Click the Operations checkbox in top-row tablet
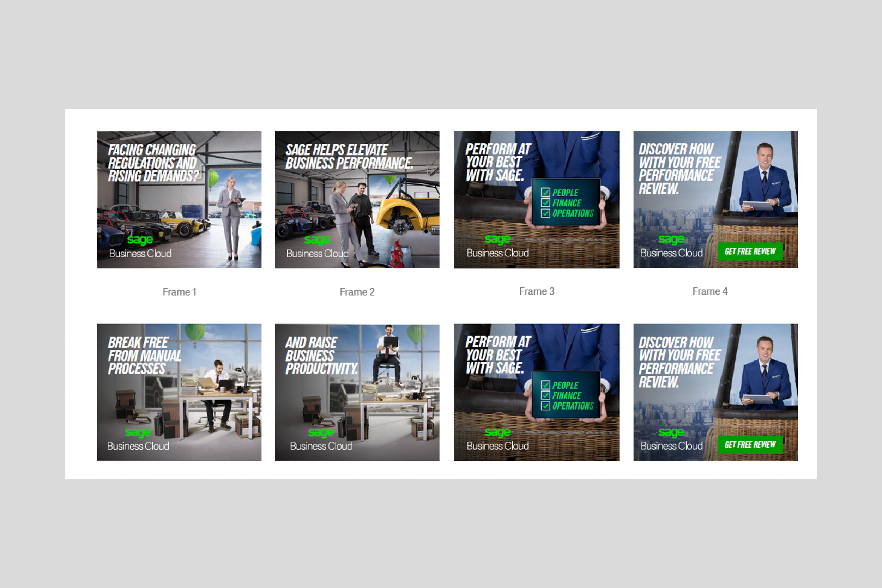The image size is (882, 588). click(x=546, y=213)
